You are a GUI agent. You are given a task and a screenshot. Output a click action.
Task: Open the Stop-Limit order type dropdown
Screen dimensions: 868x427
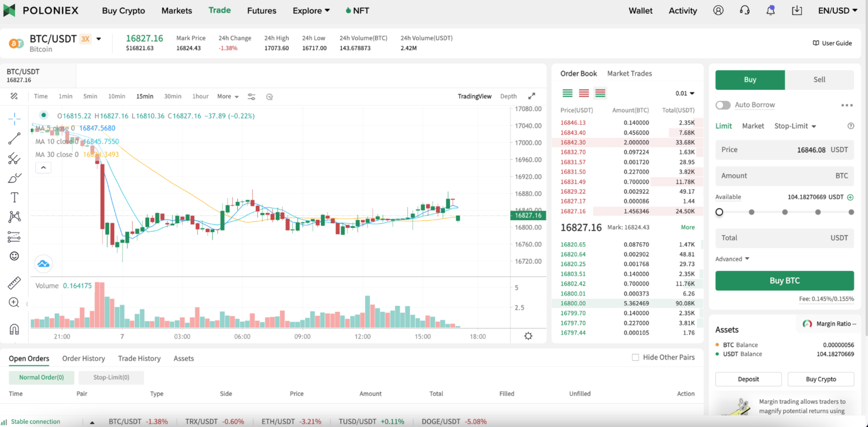[795, 126]
